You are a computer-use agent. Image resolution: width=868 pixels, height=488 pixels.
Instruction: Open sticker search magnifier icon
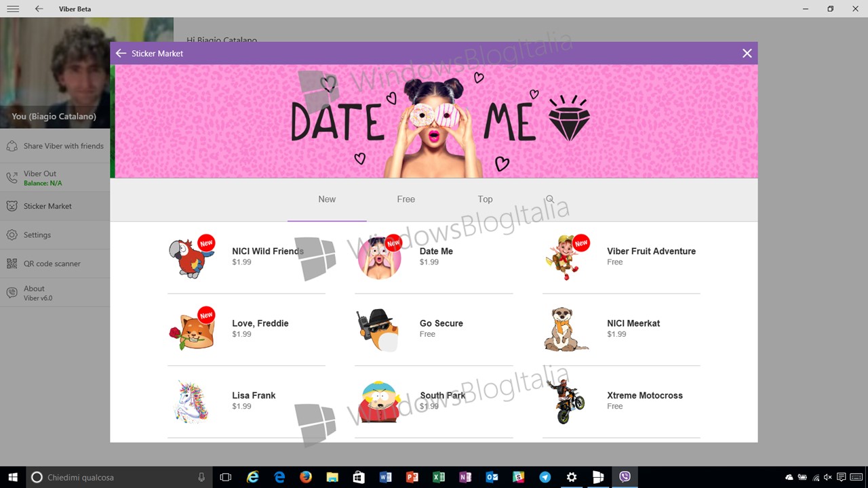550,199
